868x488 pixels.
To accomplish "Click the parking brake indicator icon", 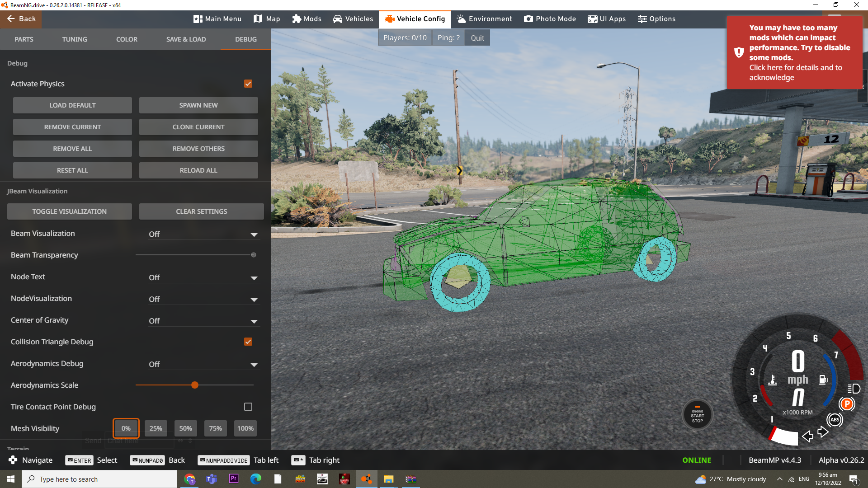I will (847, 404).
